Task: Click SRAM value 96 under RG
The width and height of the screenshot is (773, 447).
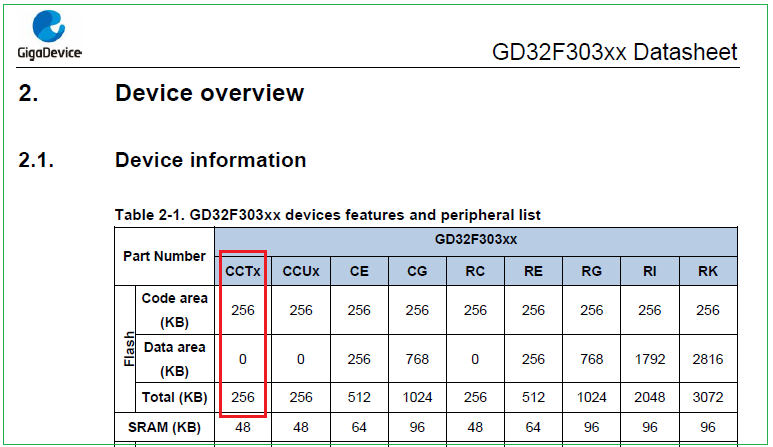Action: [x=592, y=427]
